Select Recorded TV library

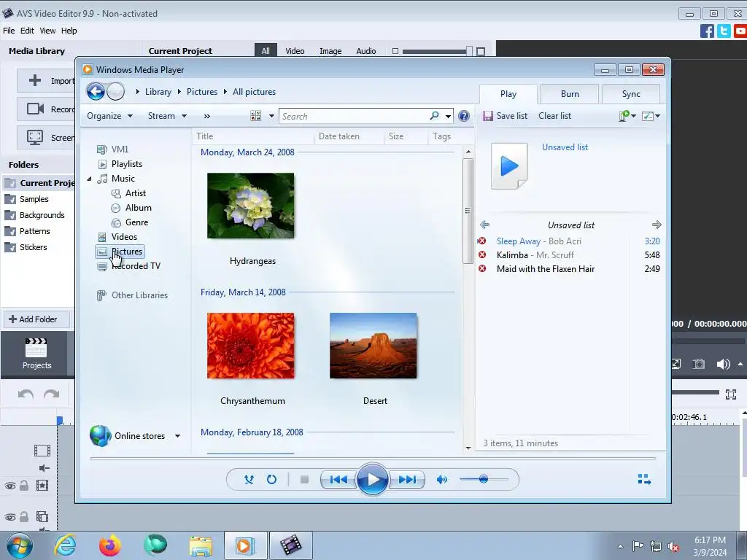[x=136, y=265]
